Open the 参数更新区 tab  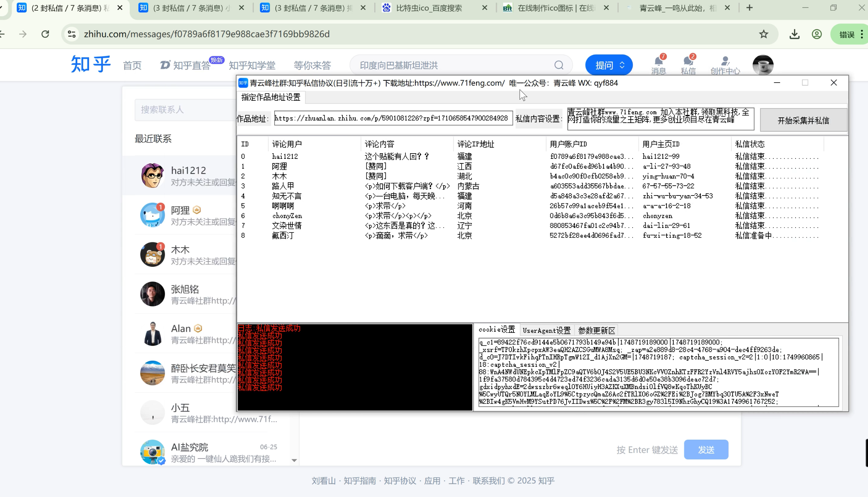[597, 331]
